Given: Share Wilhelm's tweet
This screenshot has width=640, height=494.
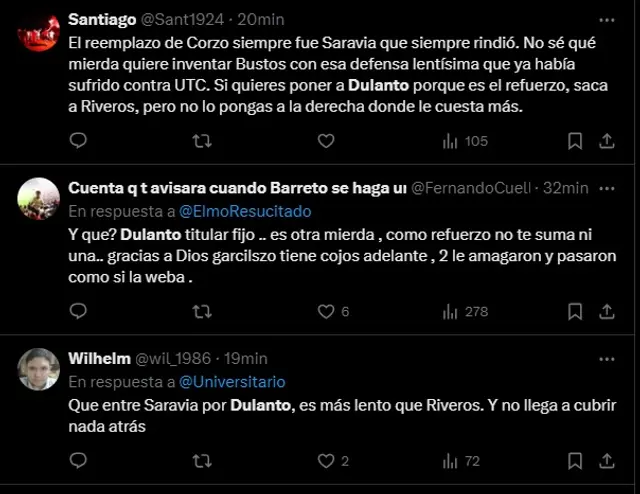Looking at the screenshot, I should 607,461.
